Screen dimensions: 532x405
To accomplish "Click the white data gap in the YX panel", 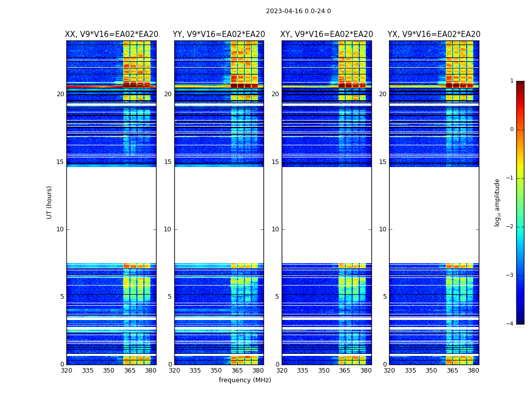I will pyautogui.click(x=434, y=215).
